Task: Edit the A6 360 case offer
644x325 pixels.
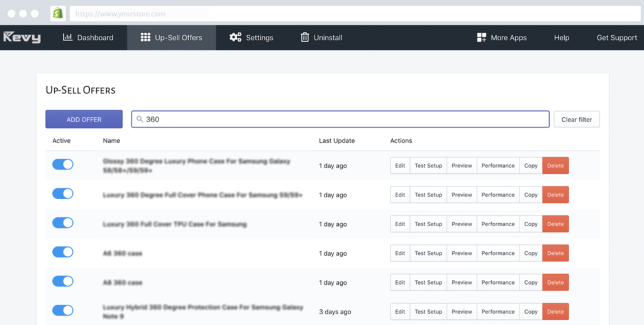Action: (400, 253)
